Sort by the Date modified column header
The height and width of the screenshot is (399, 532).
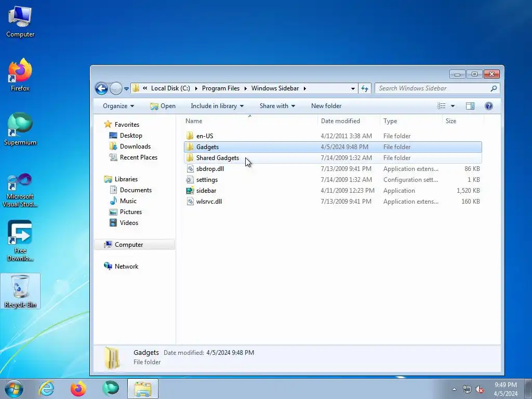(x=340, y=121)
